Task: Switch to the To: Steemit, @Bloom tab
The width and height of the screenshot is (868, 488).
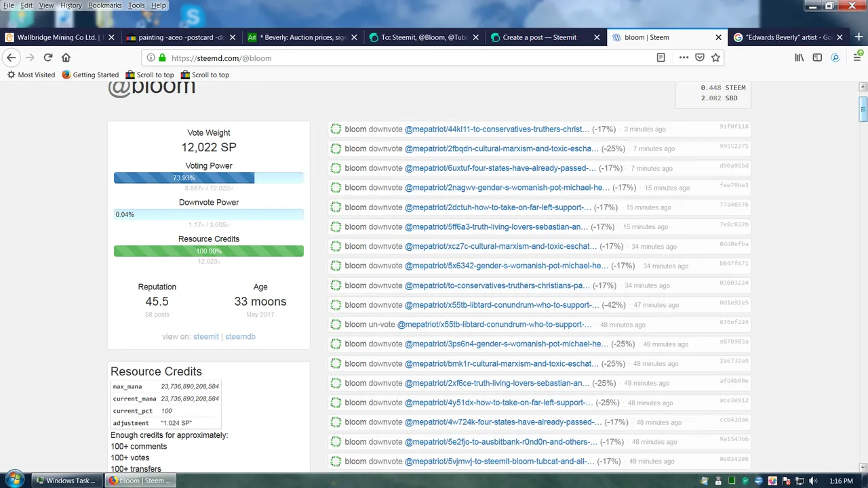Action: point(424,37)
